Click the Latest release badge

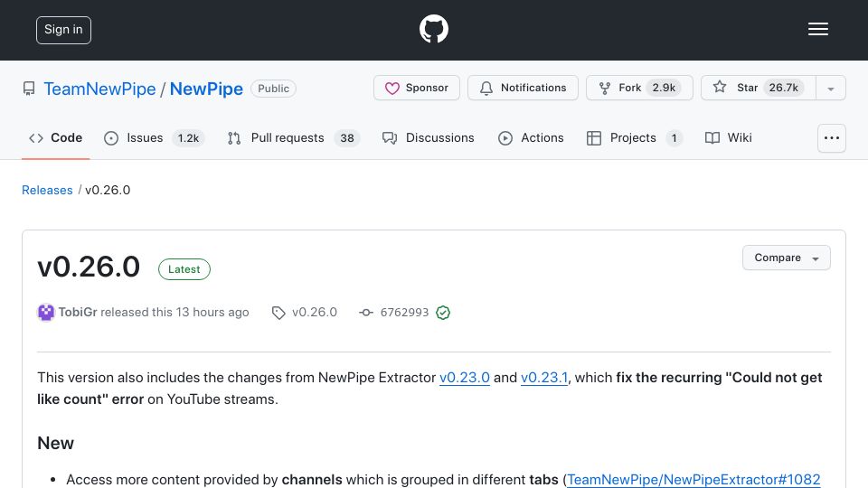pos(184,269)
